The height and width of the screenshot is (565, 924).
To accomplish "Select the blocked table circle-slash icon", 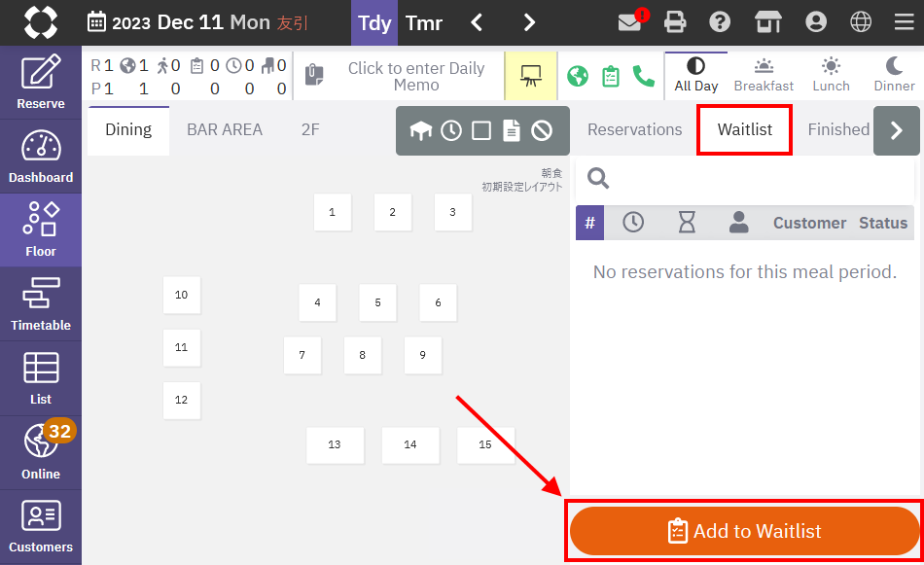I will (542, 130).
